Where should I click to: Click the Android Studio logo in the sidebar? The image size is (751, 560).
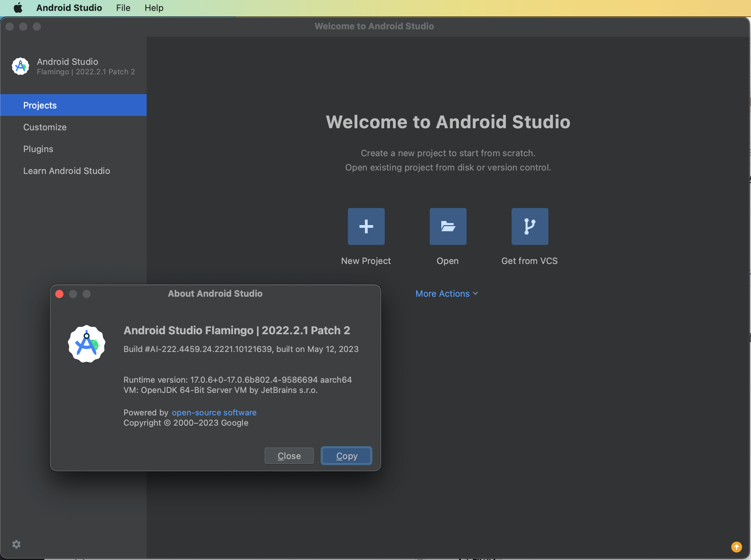pyautogui.click(x=20, y=66)
